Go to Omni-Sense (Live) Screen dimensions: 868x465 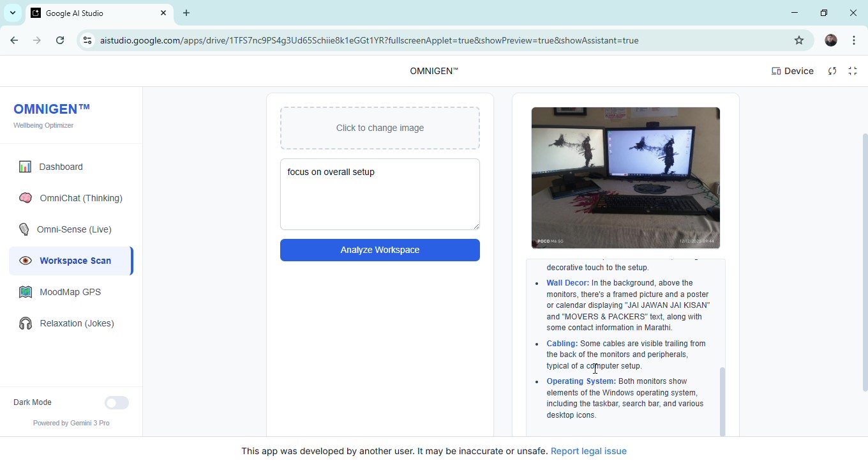click(x=71, y=230)
